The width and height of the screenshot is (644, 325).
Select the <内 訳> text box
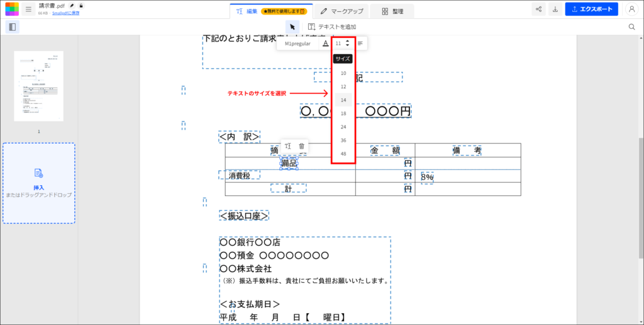[x=240, y=137]
